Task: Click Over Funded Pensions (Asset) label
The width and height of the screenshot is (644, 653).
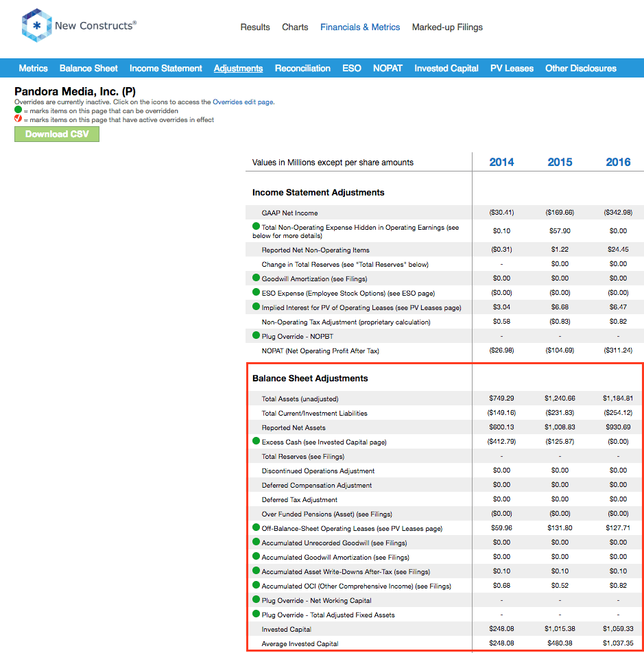Action: (x=326, y=514)
